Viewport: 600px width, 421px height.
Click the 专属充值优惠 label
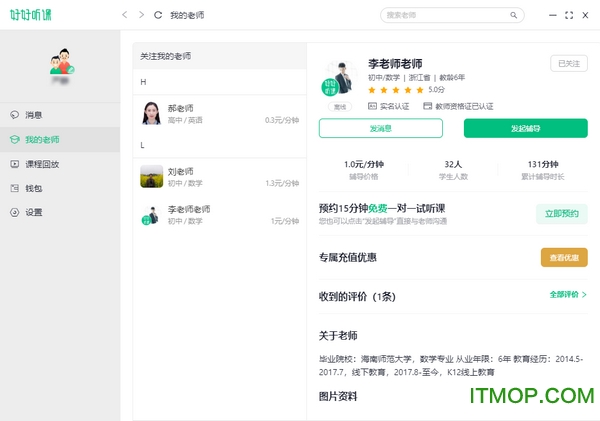pos(347,257)
